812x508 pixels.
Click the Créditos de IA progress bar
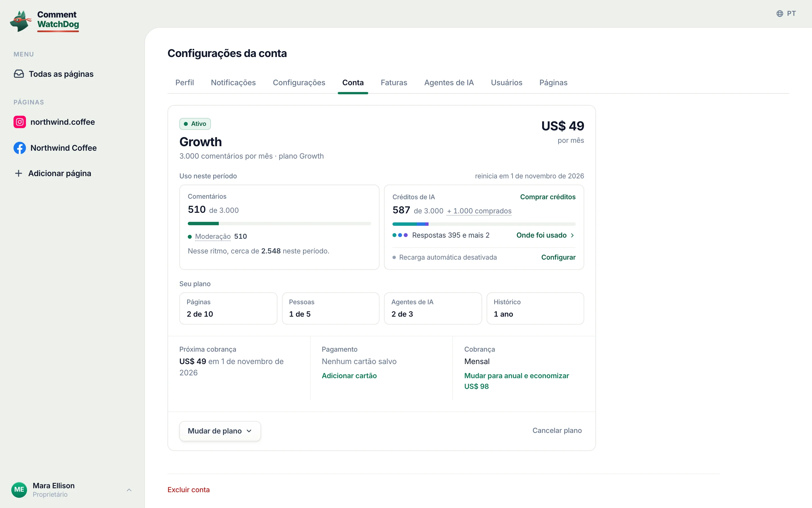(484, 224)
